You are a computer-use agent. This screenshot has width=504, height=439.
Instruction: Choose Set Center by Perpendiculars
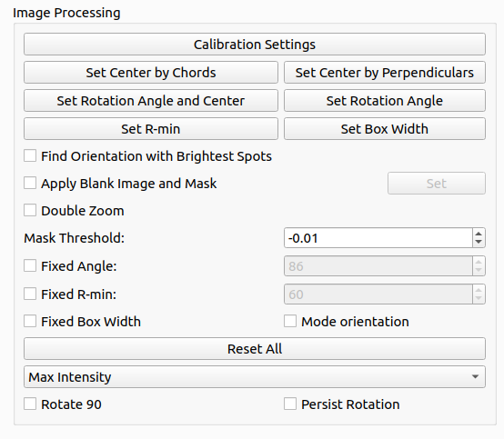click(385, 72)
